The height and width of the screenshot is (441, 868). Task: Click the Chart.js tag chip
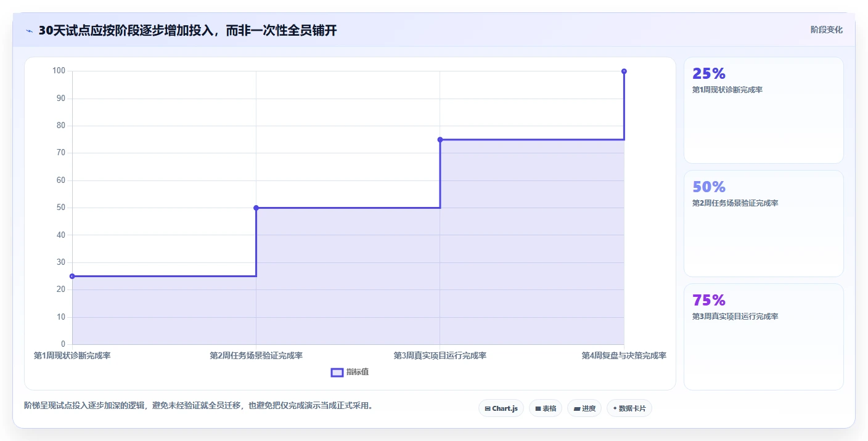pyautogui.click(x=501, y=408)
